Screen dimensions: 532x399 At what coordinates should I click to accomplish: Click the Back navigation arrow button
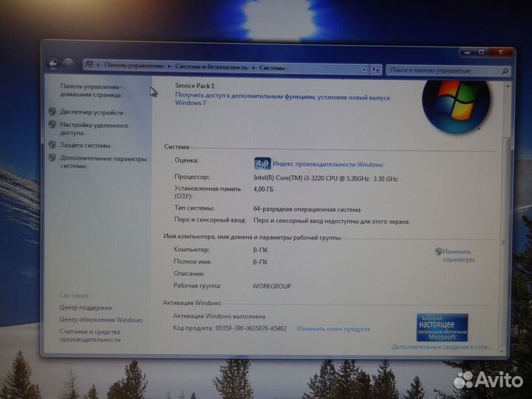[x=52, y=64]
